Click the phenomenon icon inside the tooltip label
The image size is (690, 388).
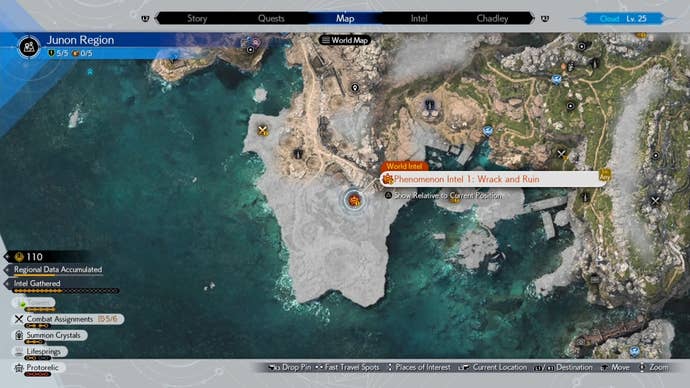[388, 179]
